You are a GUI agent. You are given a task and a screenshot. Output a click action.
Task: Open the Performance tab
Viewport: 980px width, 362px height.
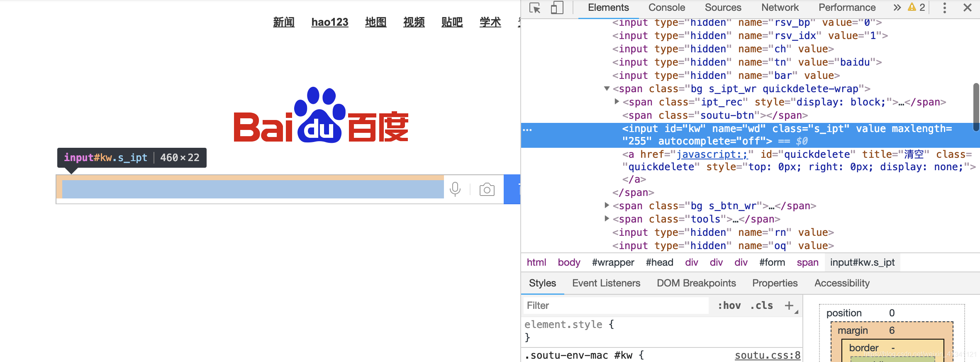click(x=847, y=7)
